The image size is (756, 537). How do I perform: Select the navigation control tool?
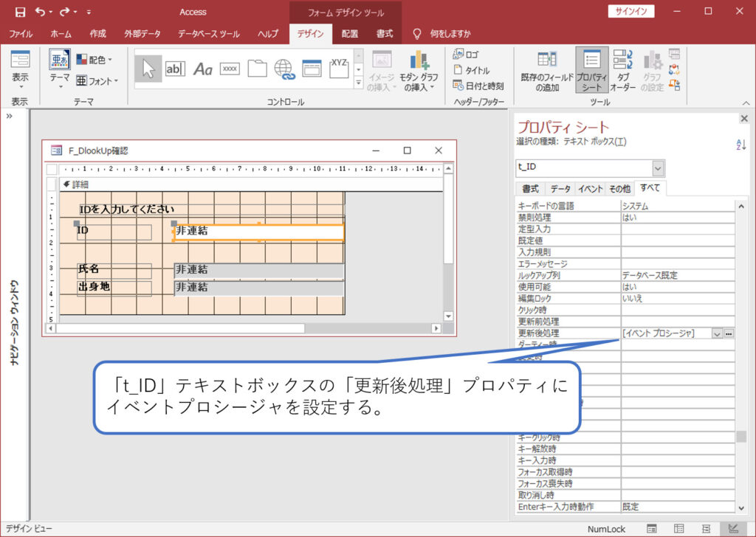[x=312, y=69]
